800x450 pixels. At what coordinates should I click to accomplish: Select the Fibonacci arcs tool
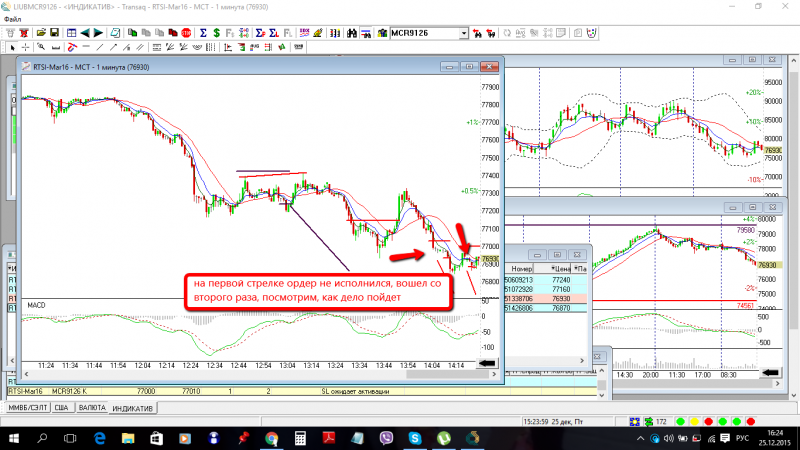pyautogui.click(x=196, y=47)
